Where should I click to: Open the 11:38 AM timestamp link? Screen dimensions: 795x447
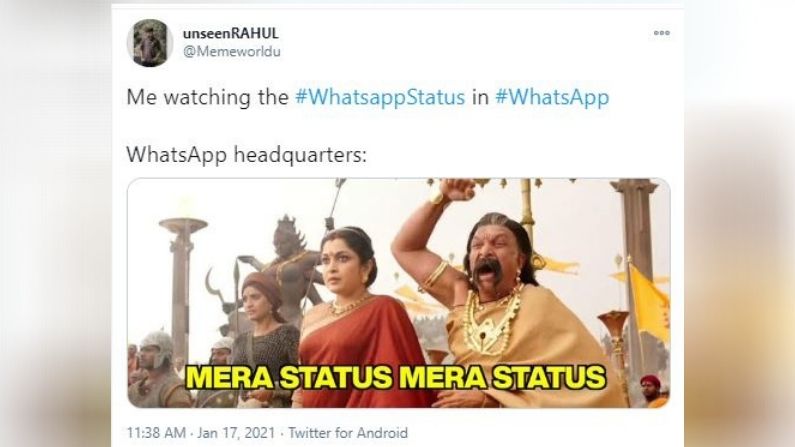pyautogui.click(x=156, y=433)
